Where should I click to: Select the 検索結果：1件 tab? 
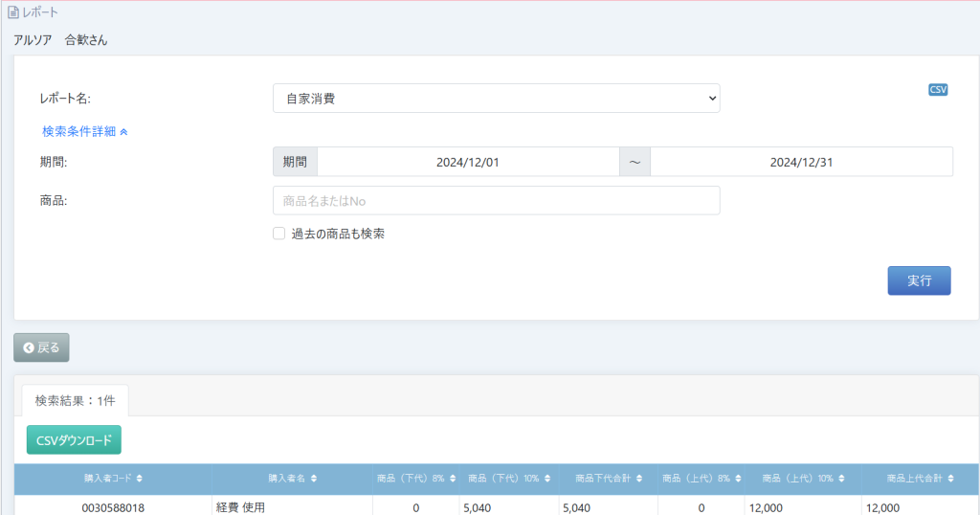coord(75,401)
